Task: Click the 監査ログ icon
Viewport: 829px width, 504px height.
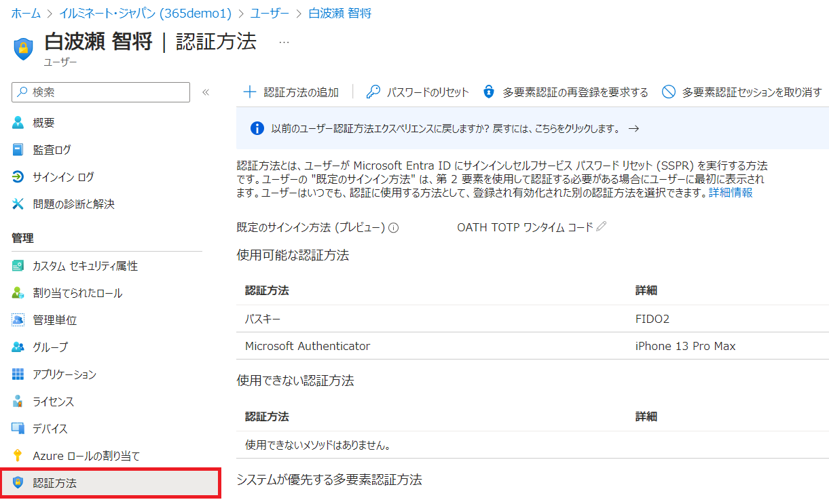Action: click(18, 150)
